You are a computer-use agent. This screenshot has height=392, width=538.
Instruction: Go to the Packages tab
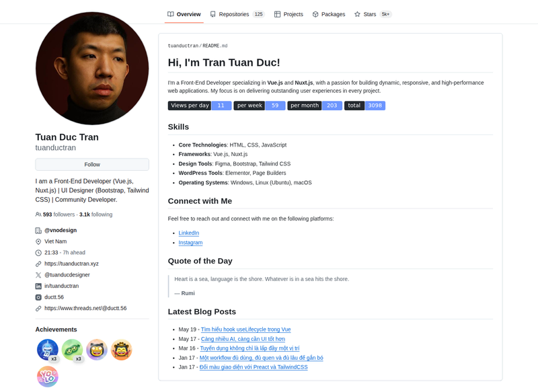329,14
